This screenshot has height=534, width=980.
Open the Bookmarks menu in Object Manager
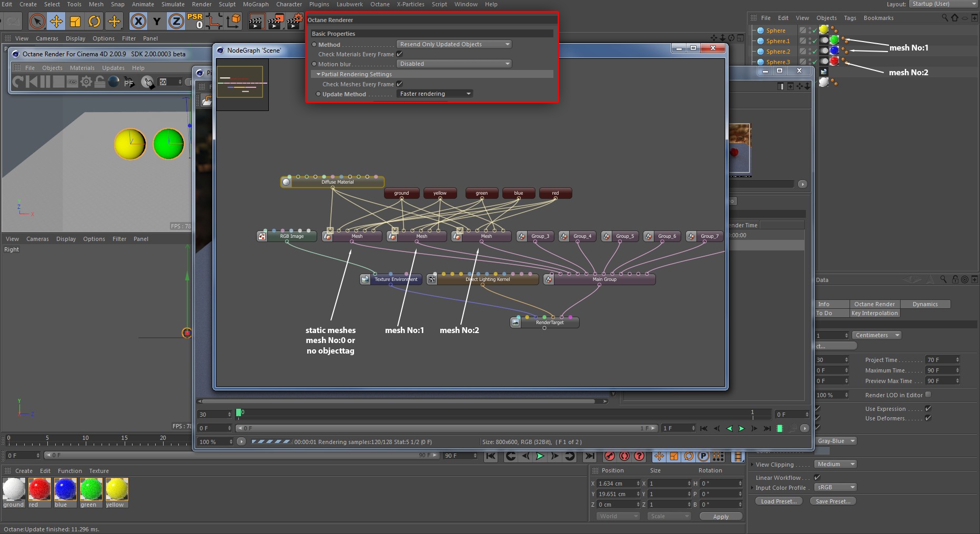tap(878, 18)
